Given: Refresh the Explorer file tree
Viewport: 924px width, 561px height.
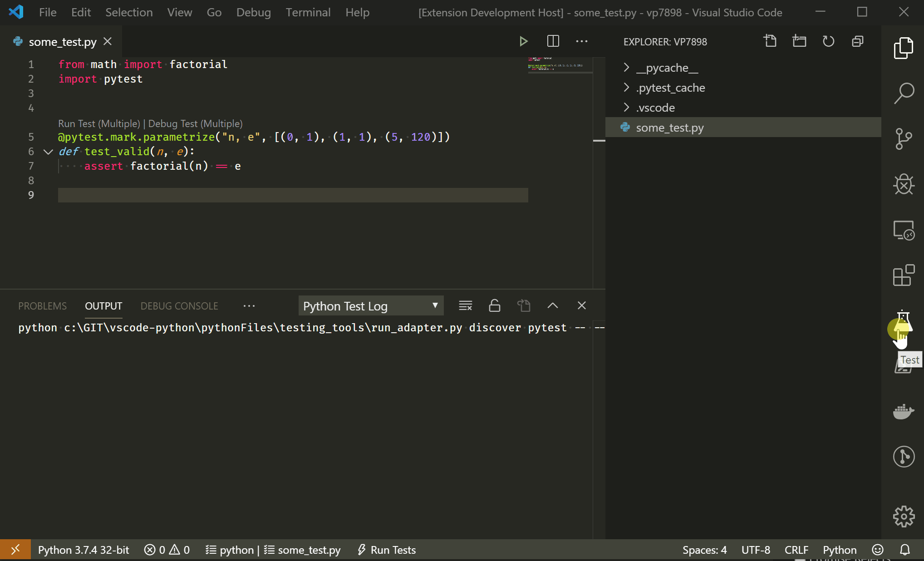Looking at the screenshot, I should [828, 41].
